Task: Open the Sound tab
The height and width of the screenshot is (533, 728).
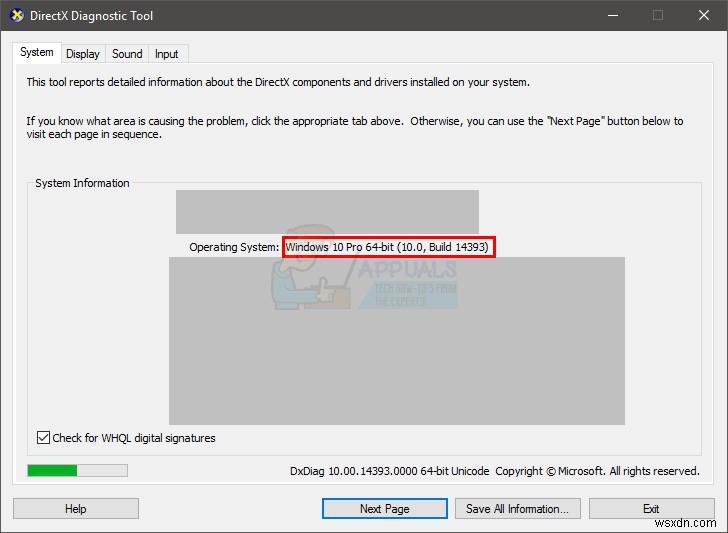Action: pos(127,54)
